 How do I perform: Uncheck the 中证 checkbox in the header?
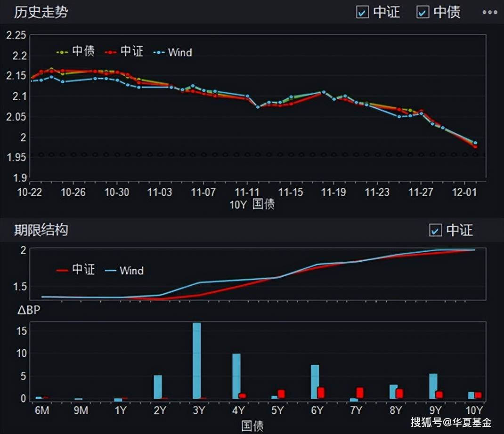tap(362, 13)
